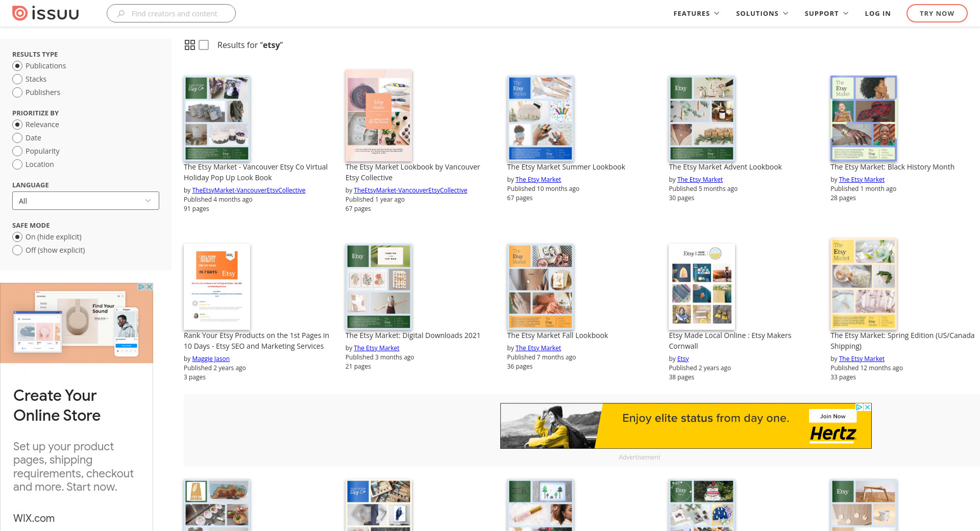This screenshot has width=980, height=531.
Task: Open the Support menu
Action: (x=826, y=13)
